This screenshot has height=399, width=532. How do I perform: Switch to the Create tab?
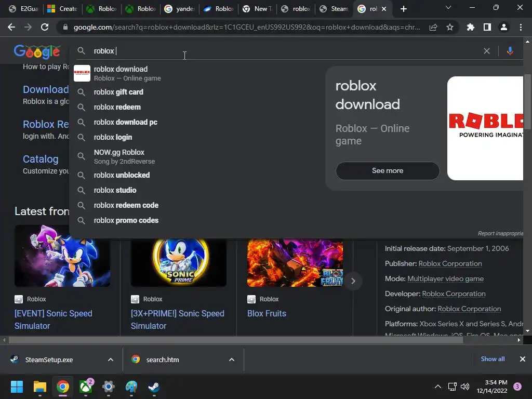pyautogui.click(x=62, y=9)
